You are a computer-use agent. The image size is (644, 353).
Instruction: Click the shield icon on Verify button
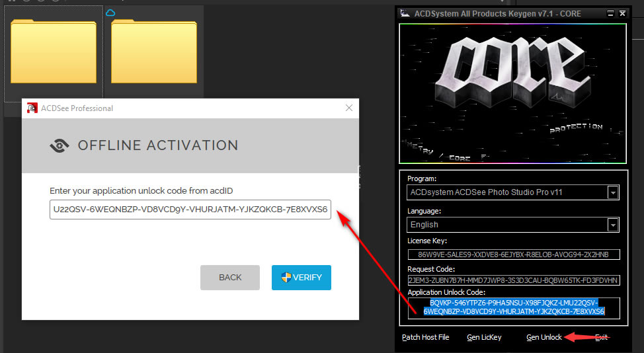(286, 278)
